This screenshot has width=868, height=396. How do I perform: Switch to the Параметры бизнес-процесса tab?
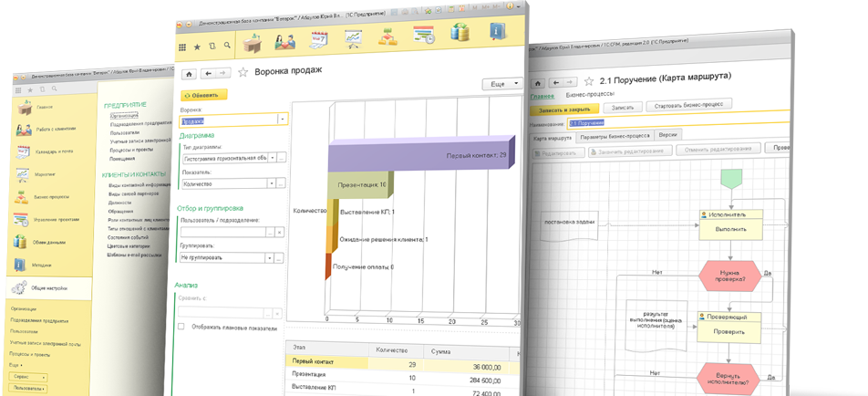pyautogui.click(x=615, y=137)
